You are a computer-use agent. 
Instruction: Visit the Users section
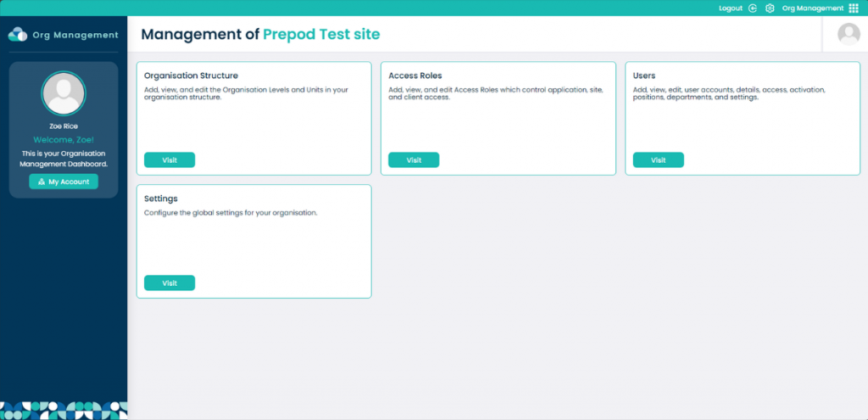click(x=658, y=160)
